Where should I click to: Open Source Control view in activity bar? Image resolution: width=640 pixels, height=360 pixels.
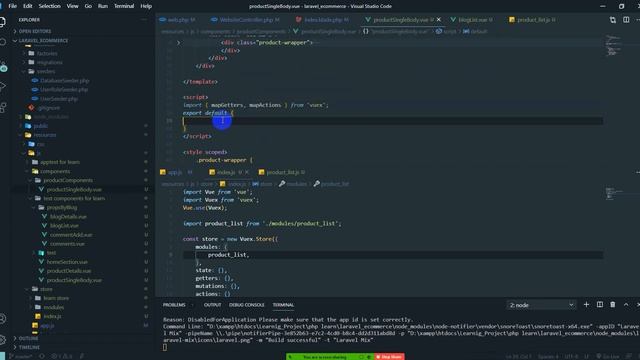tap(3, 67)
